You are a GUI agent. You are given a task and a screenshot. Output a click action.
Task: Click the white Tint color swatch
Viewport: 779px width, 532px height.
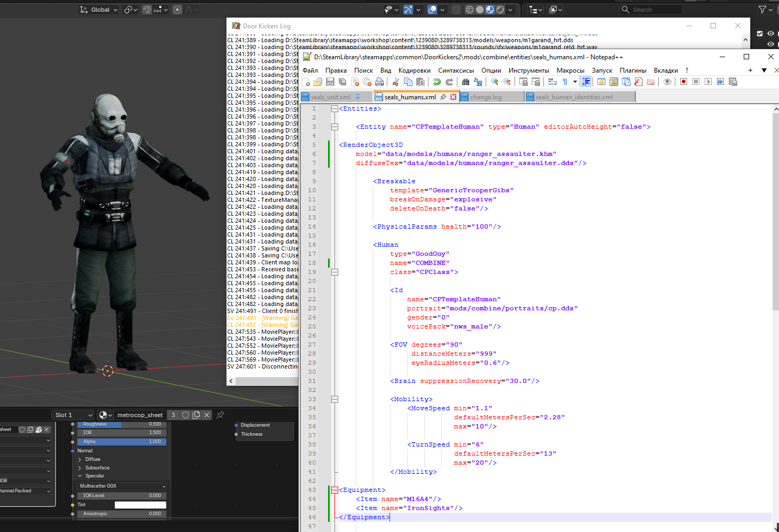[x=141, y=505]
